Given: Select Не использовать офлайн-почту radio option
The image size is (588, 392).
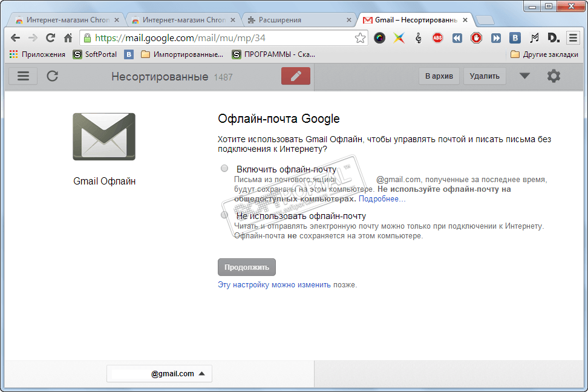Looking at the screenshot, I should tap(224, 215).
